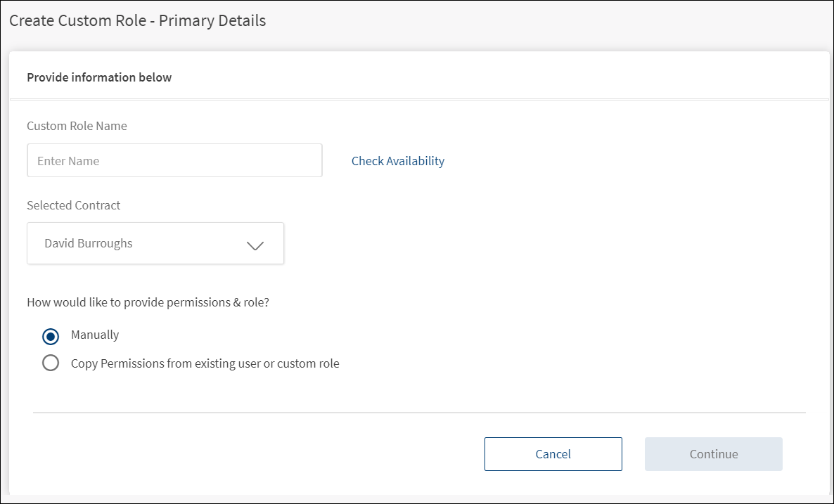This screenshot has width=834, height=504.
Task: Focus the "Enter Name" placeholder text
Action: point(68,161)
